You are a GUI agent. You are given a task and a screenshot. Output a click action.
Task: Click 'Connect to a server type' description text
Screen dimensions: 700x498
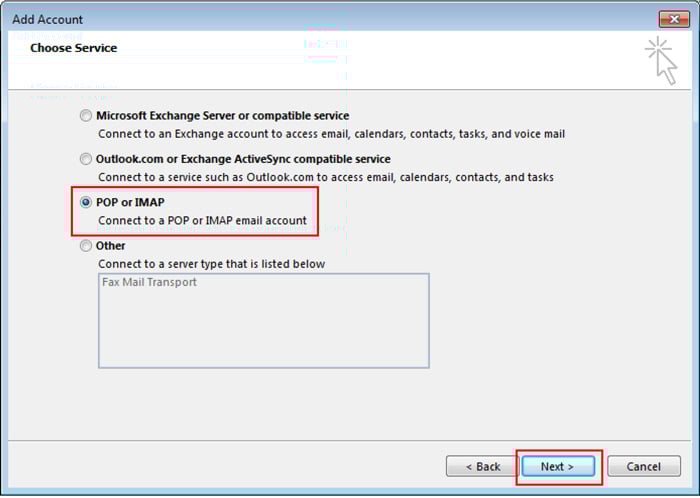[x=211, y=264]
